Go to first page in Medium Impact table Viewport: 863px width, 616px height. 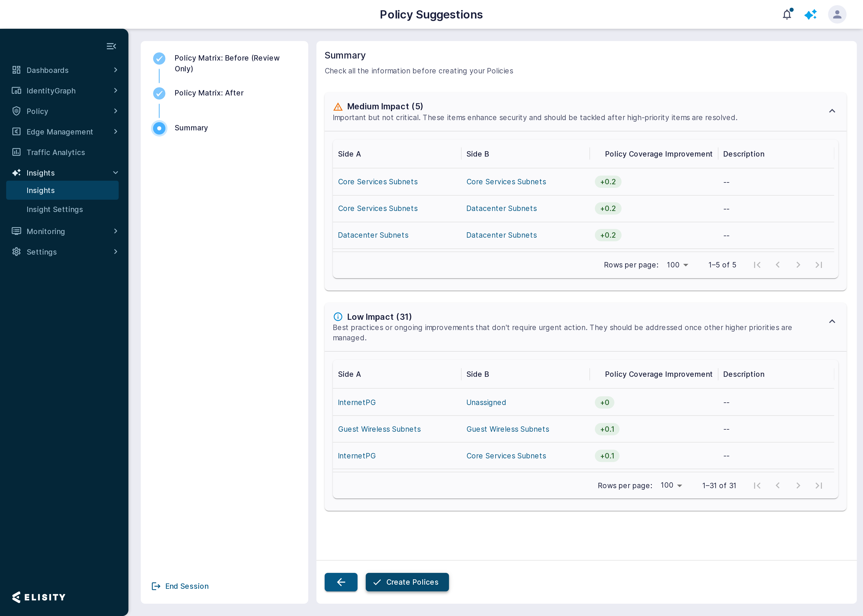757,265
